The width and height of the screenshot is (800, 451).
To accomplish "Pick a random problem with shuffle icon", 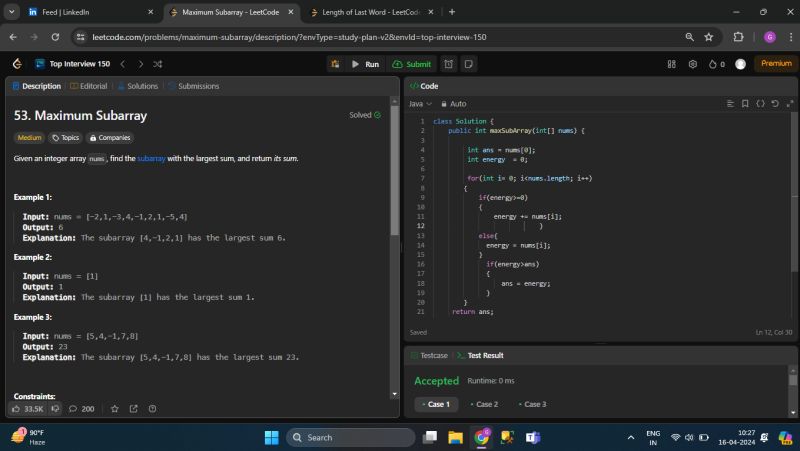I will (158, 64).
